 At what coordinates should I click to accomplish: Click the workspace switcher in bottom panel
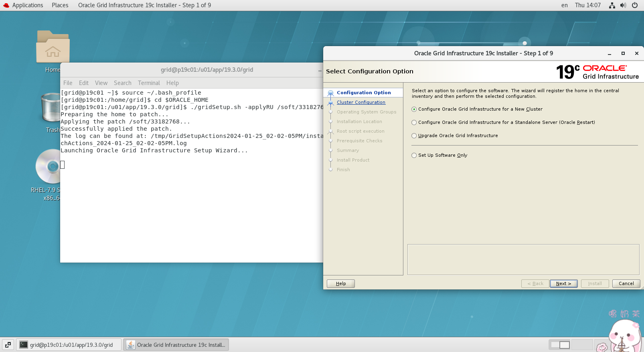(x=560, y=345)
